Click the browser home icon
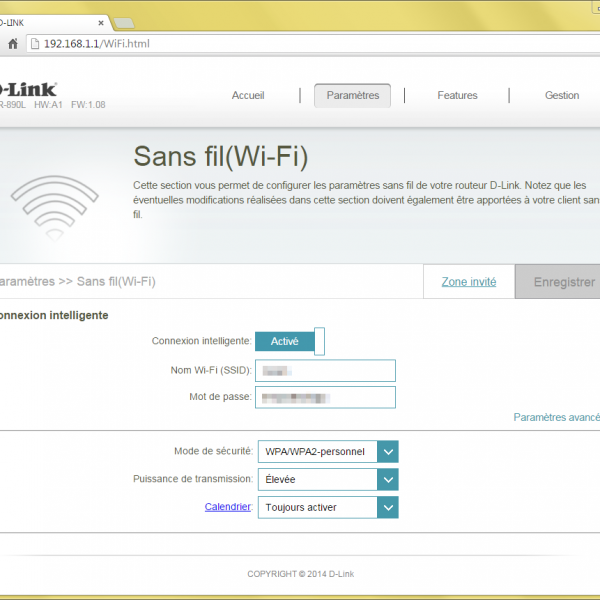 13,44
